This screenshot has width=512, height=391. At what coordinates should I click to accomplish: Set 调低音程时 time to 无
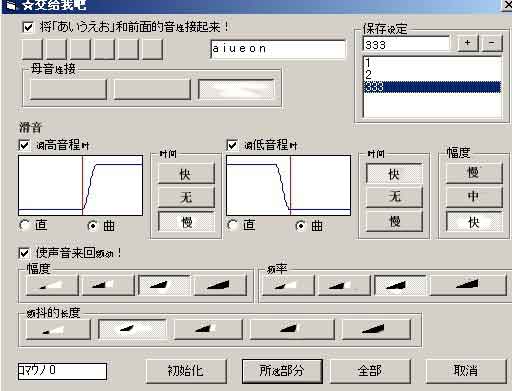394,197
